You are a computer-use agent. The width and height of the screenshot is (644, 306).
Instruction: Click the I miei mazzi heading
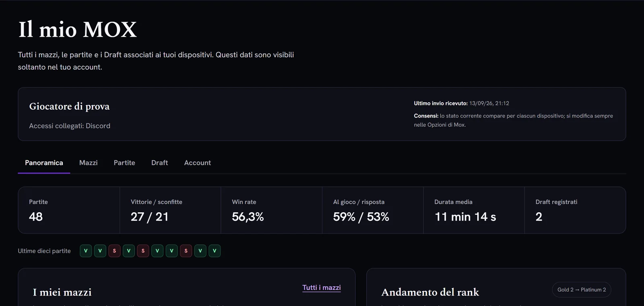(62, 292)
